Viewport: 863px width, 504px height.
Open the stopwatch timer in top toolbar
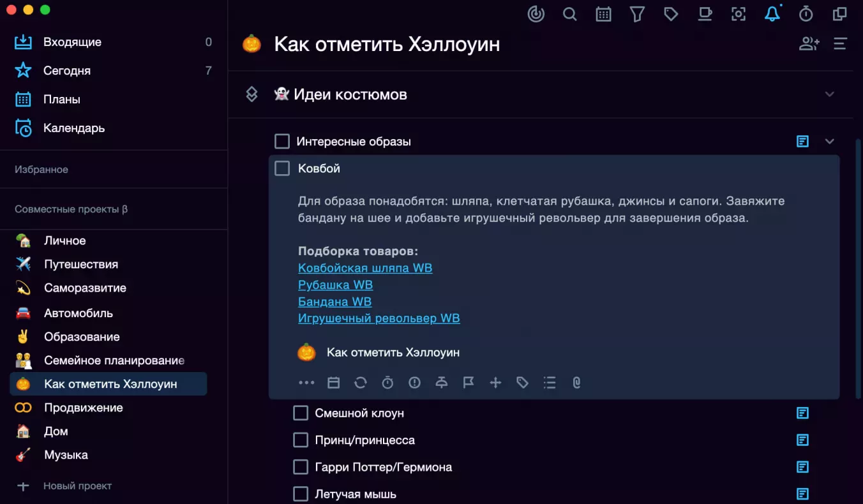806,14
